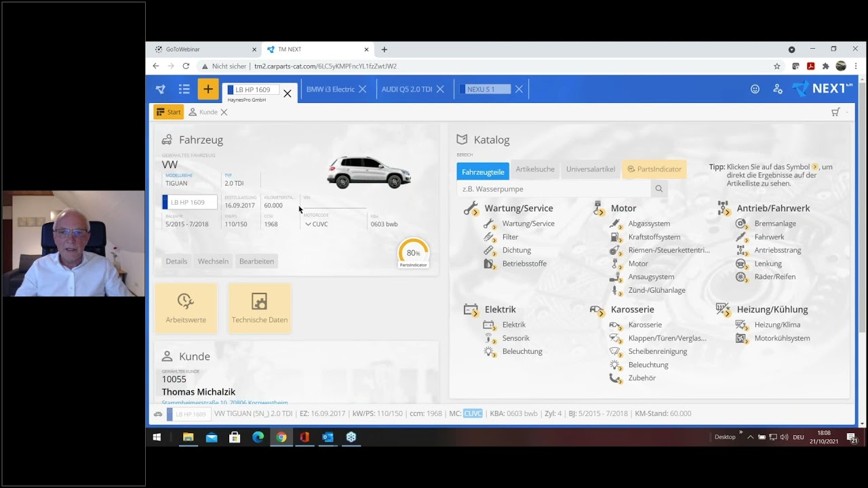This screenshot has height=488, width=868.
Task: Select the NEXU S 1 tab
Action: point(485,89)
